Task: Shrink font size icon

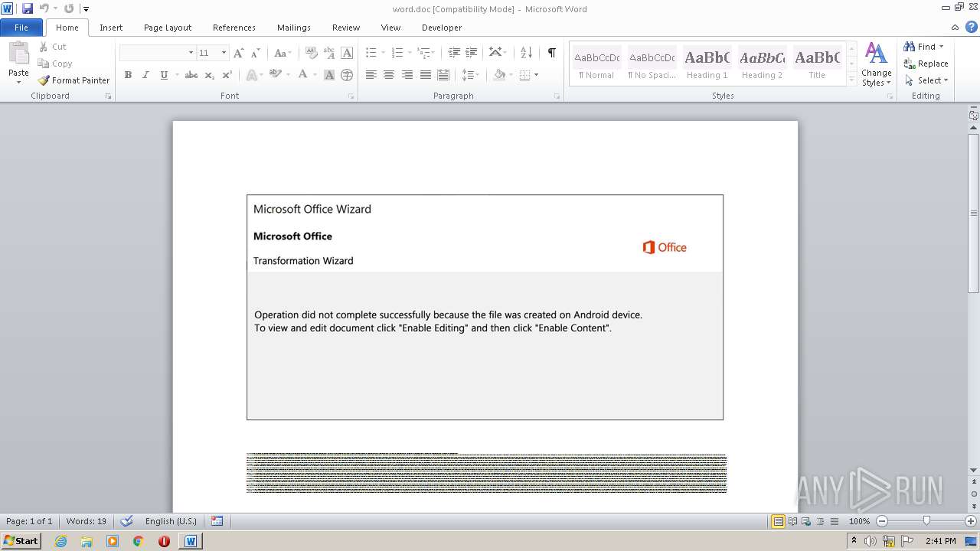Action: 256,53
